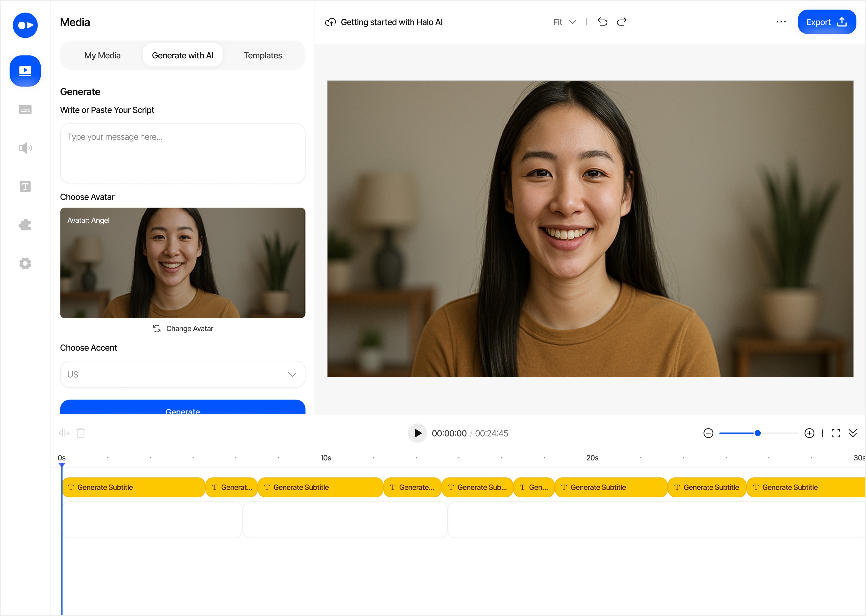The height and width of the screenshot is (616, 866).
Task: Toggle fullscreen preview icon
Action: (836, 433)
